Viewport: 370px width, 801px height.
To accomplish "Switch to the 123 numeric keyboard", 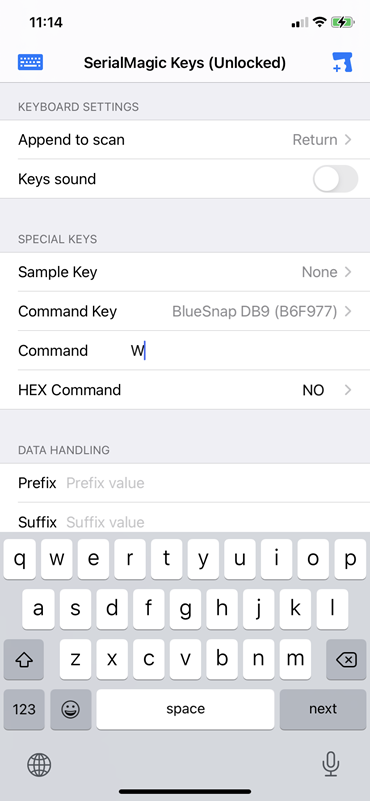I will pyautogui.click(x=24, y=709).
